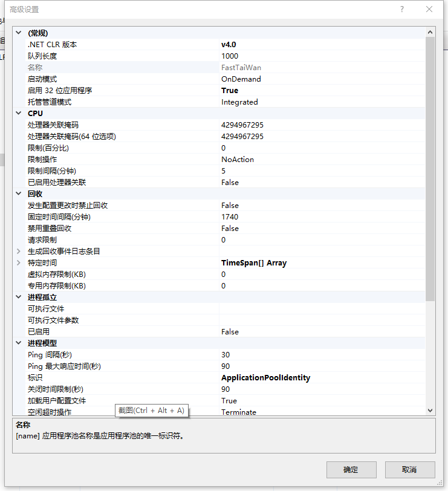Image resolution: width=448 pixels, height=491 pixels.
Task: Collapse the (常规) section
Action: point(19,33)
